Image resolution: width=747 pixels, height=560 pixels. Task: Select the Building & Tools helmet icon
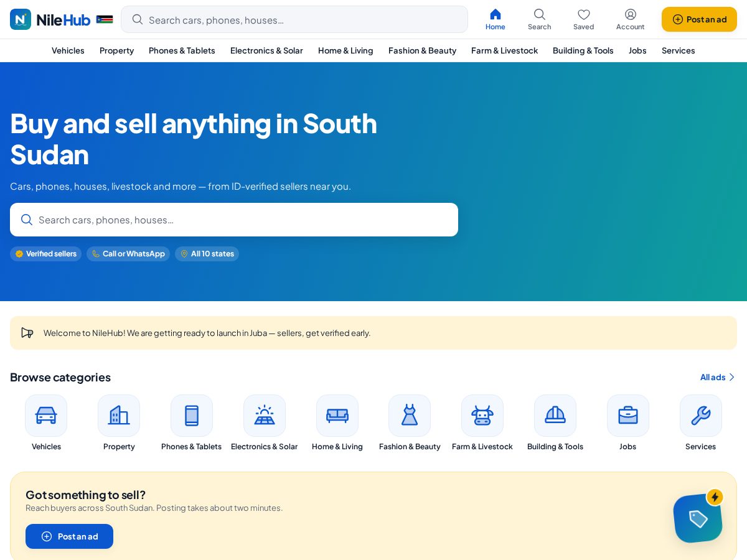point(555,416)
